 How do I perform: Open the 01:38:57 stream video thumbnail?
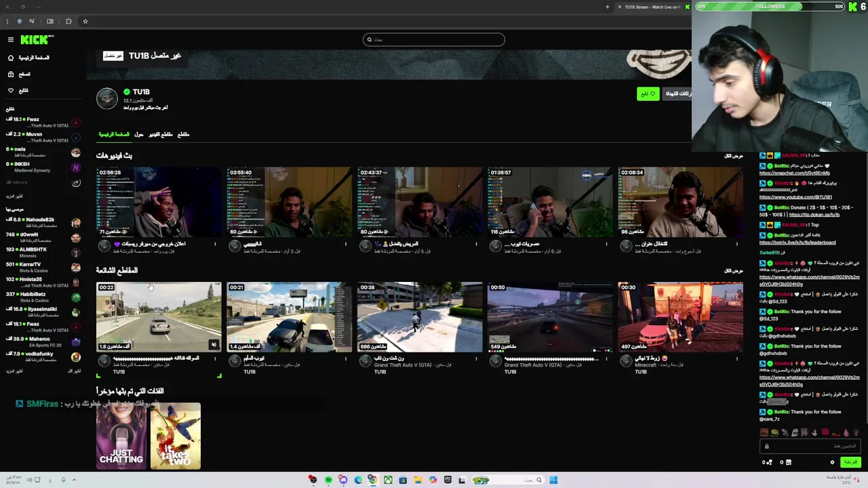click(x=550, y=202)
